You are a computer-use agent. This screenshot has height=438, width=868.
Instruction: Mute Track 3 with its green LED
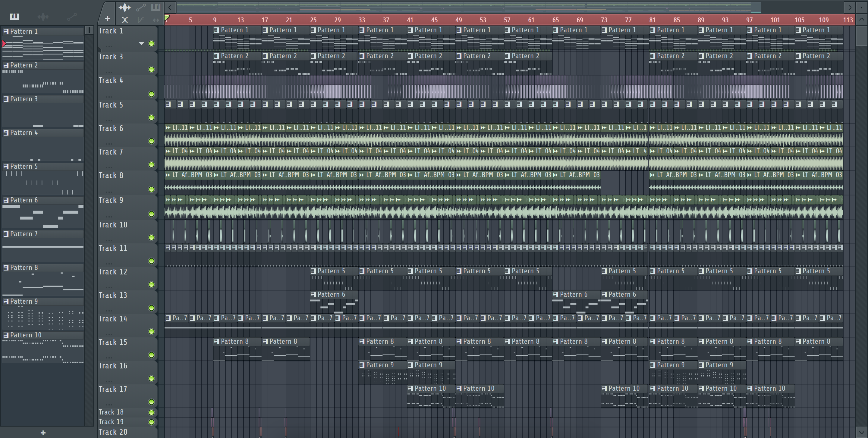point(152,69)
